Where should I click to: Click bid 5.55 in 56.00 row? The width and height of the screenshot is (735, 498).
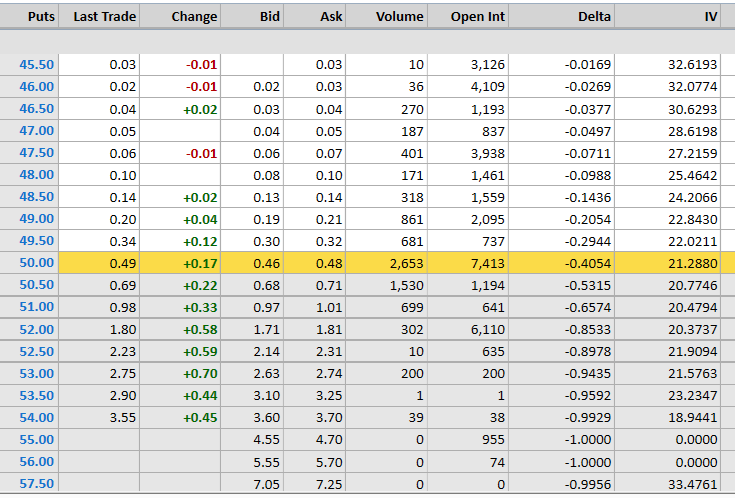tap(266, 462)
